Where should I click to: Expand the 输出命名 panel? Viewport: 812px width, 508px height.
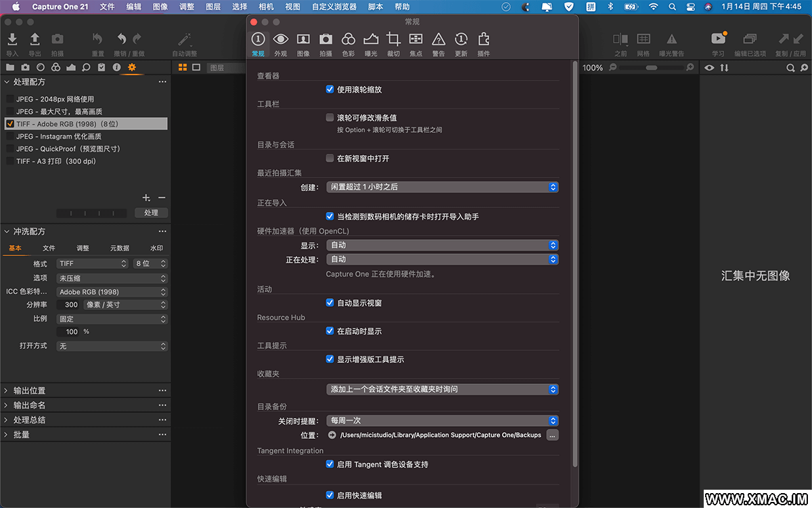pos(6,405)
